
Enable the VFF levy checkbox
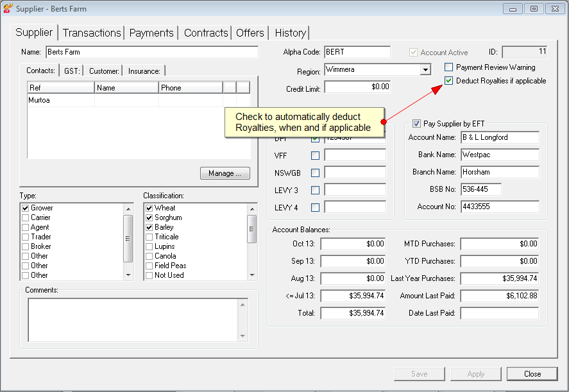pyautogui.click(x=315, y=155)
